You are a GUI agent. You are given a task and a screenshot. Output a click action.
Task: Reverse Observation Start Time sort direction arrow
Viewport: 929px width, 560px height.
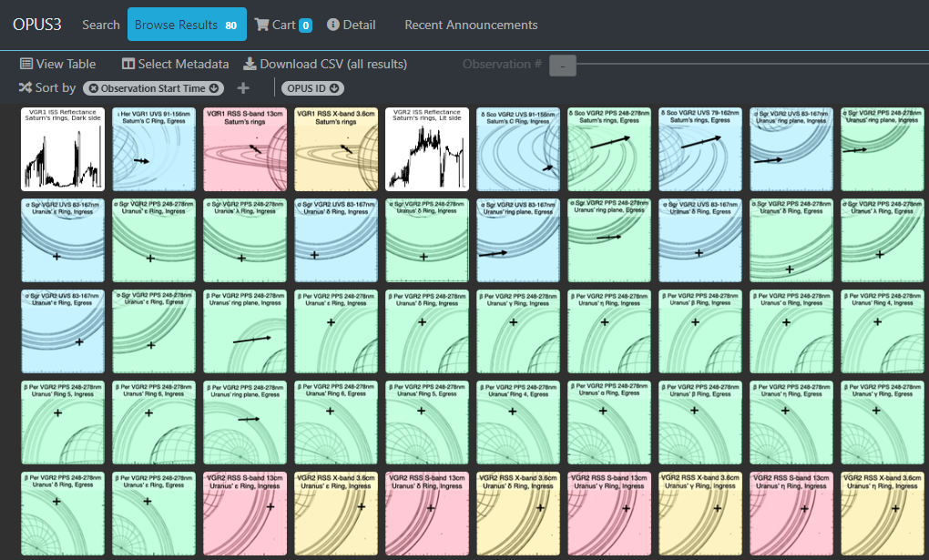click(214, 88)
